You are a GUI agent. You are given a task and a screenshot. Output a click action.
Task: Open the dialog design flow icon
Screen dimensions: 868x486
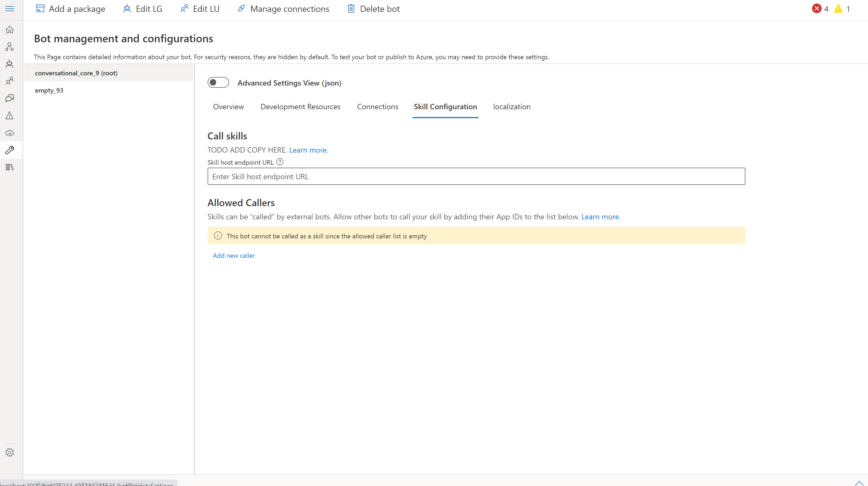(x=10, y=47)
